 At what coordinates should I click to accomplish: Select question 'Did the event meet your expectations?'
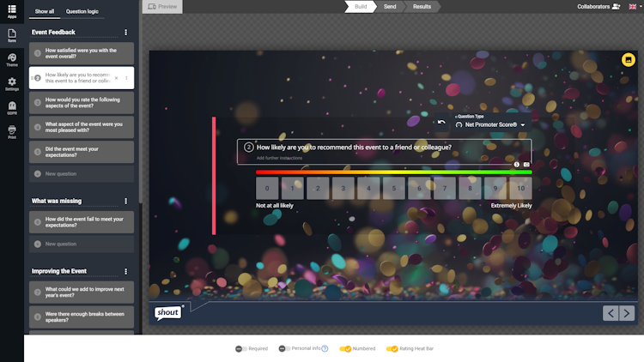pos(82,152)
